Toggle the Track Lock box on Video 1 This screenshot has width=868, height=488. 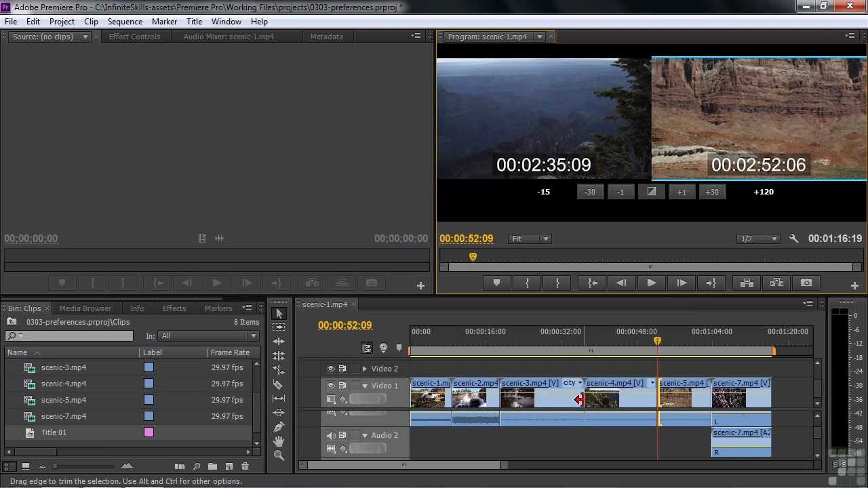355,386
